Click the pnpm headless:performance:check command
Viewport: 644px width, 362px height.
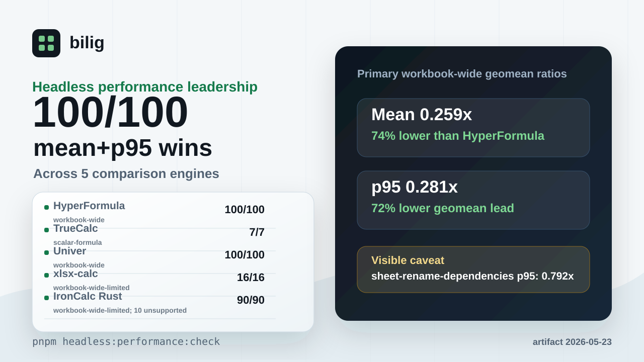point(126,341)
